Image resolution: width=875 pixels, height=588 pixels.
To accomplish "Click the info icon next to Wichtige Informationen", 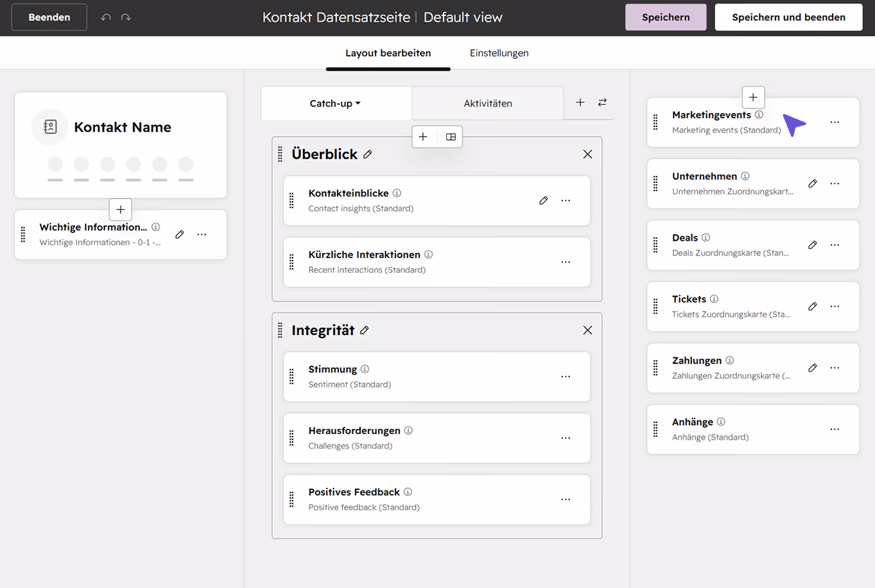I will [155, 227].
